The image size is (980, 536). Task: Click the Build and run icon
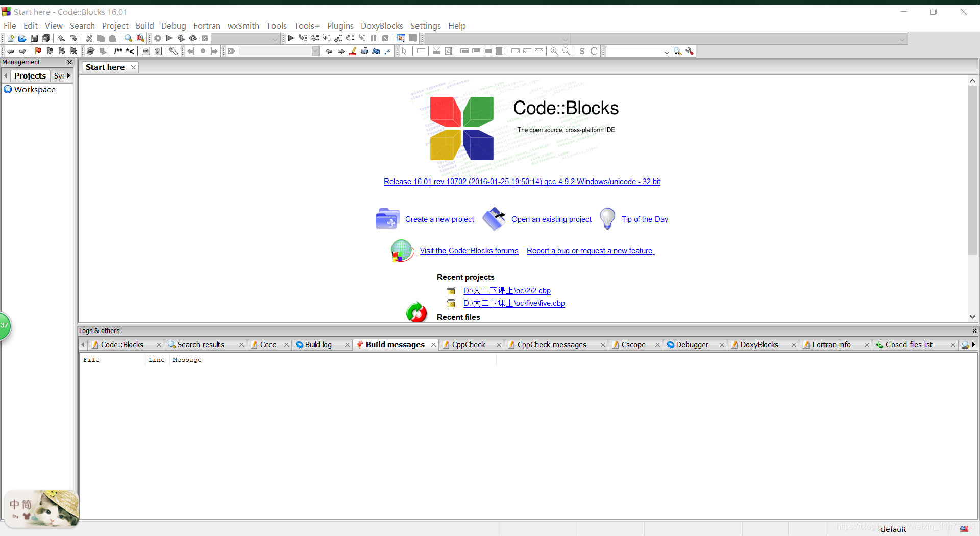click(x=181, y=38)
